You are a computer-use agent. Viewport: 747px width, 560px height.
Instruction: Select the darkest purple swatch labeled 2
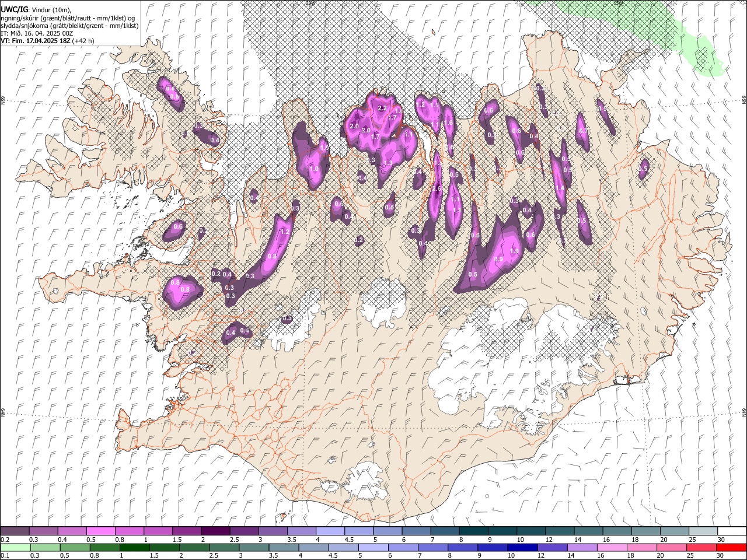point(215,531)
